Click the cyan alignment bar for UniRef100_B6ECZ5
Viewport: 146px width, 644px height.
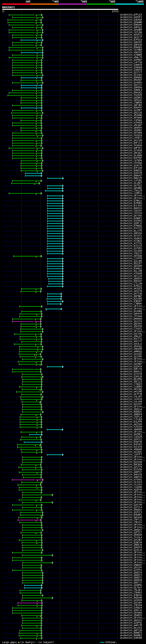55,178
